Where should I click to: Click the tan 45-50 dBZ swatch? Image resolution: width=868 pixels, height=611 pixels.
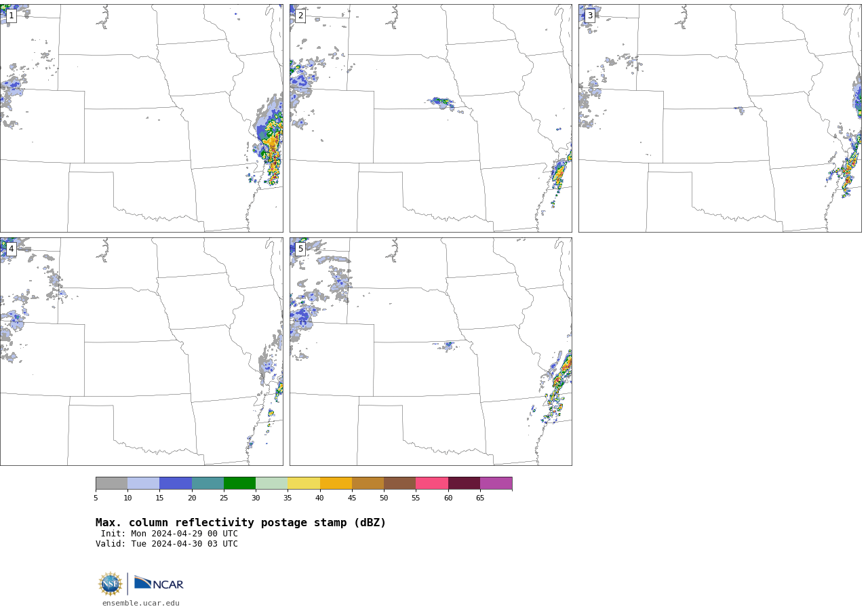coord(368,484)
